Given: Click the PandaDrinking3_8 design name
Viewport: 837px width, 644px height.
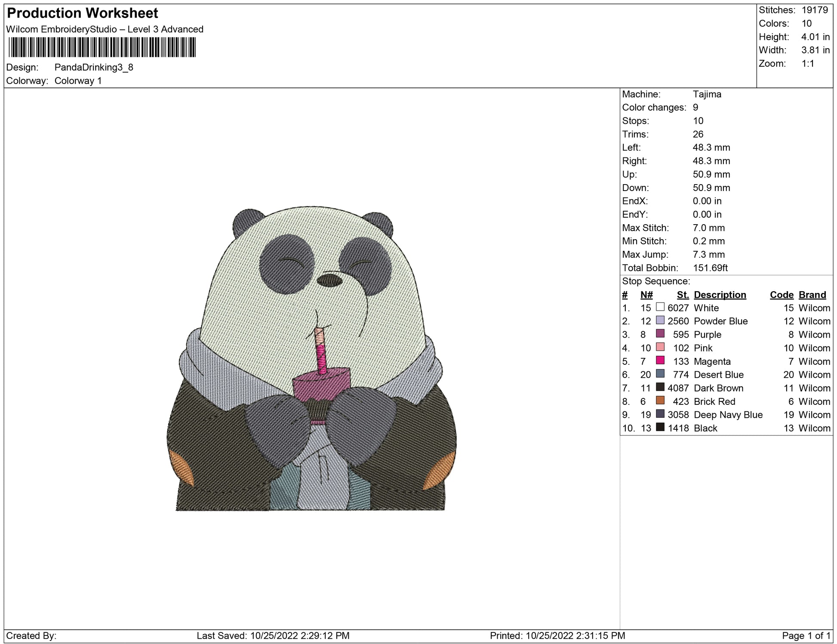Looking at the screenshot, I should [x=94, y=68].
